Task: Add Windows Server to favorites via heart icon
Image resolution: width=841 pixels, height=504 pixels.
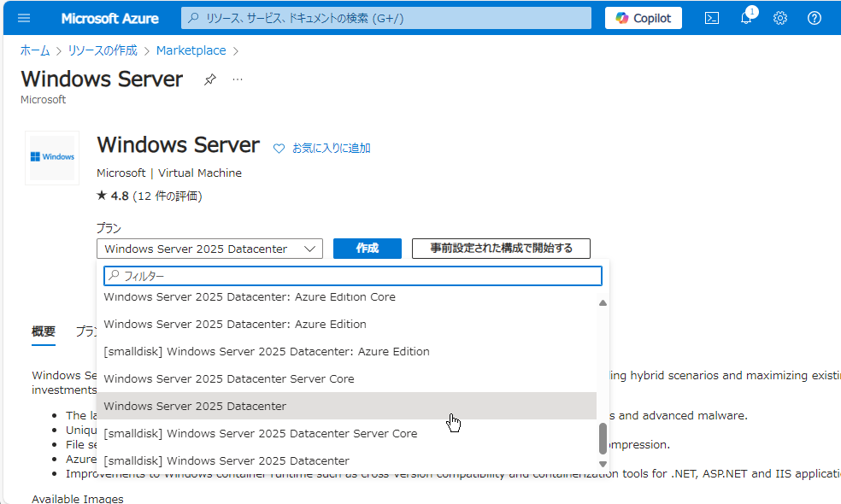Action: [279, 148]
